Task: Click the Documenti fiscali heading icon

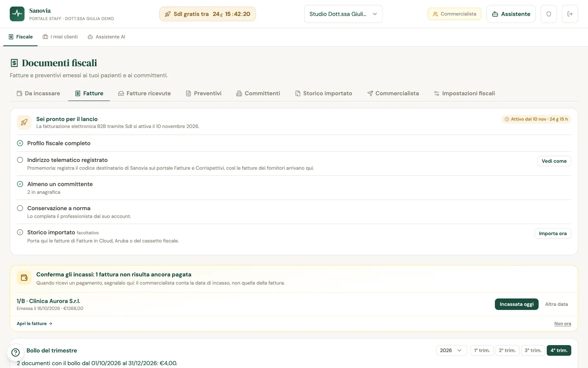Action: tap(14, 63)
